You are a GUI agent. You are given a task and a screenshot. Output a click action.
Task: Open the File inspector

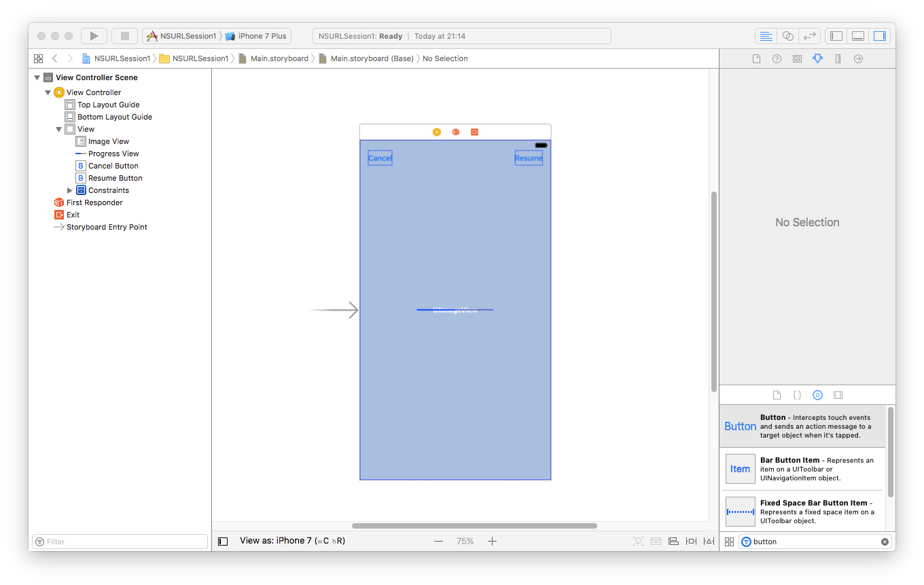[x=756, y=59]
